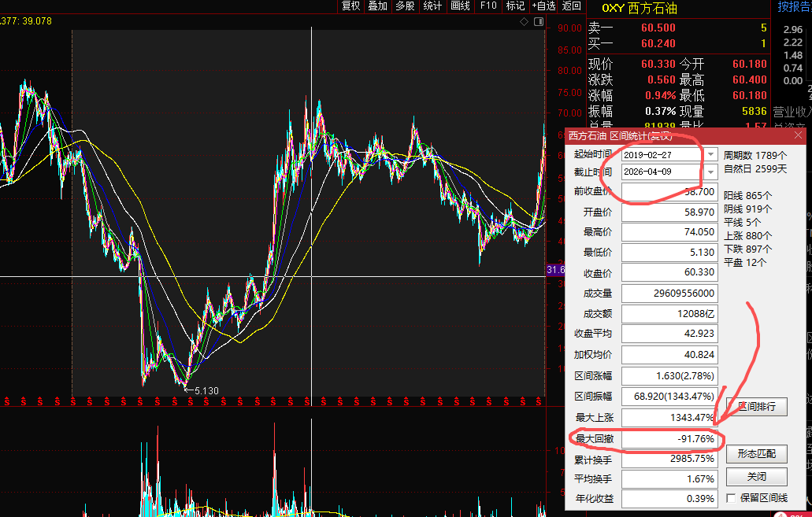Open the F10 company info panel
This screenshot has width=812, height=517.
point(488,6)
